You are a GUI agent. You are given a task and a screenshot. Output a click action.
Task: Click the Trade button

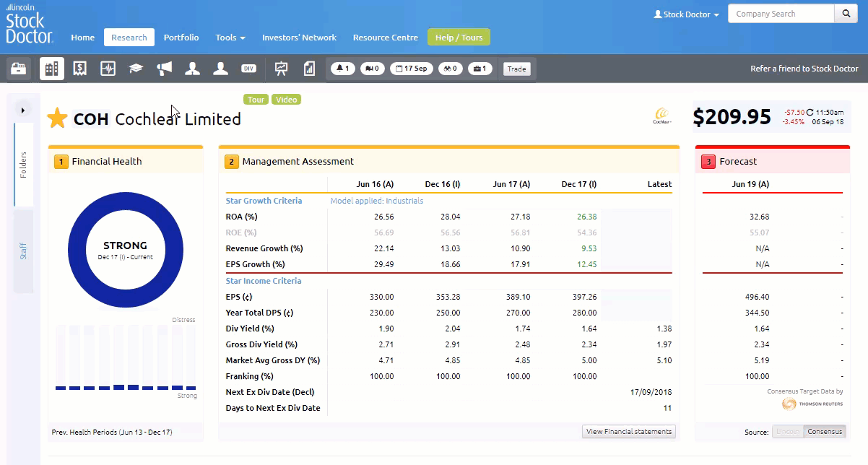[516, 69]
